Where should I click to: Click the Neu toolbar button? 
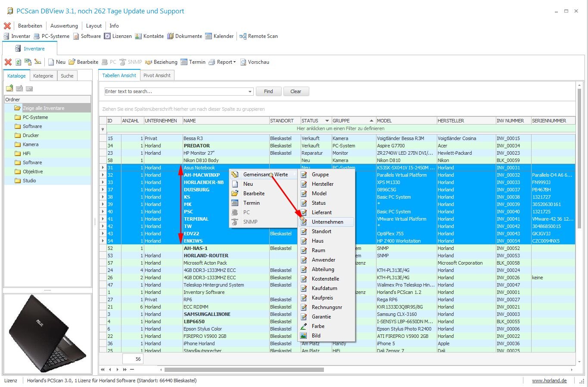(56, 62)
